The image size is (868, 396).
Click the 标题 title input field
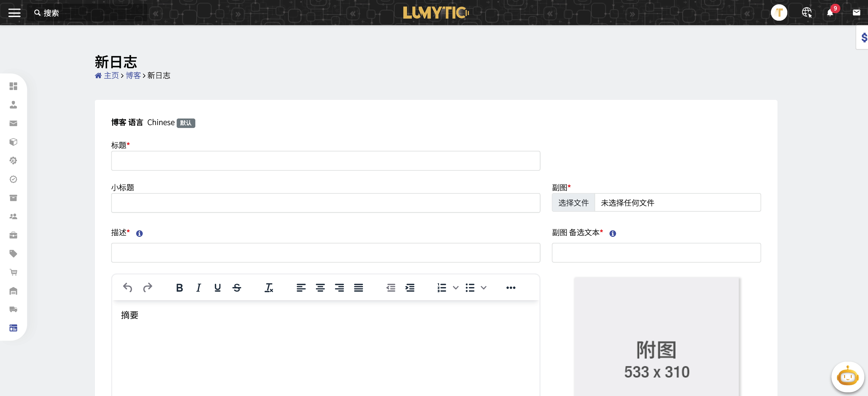click(326, 161)
